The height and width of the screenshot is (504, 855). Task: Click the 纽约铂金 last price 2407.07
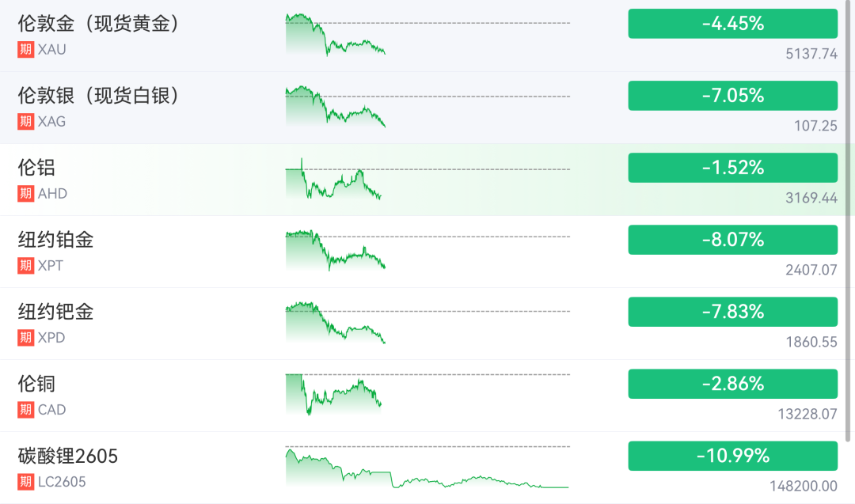click(811, 270)
